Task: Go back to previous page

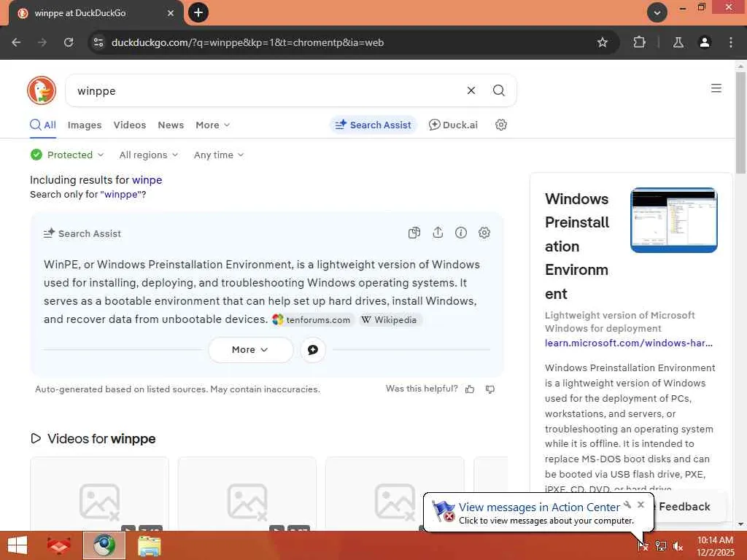Action: point(16,42)
